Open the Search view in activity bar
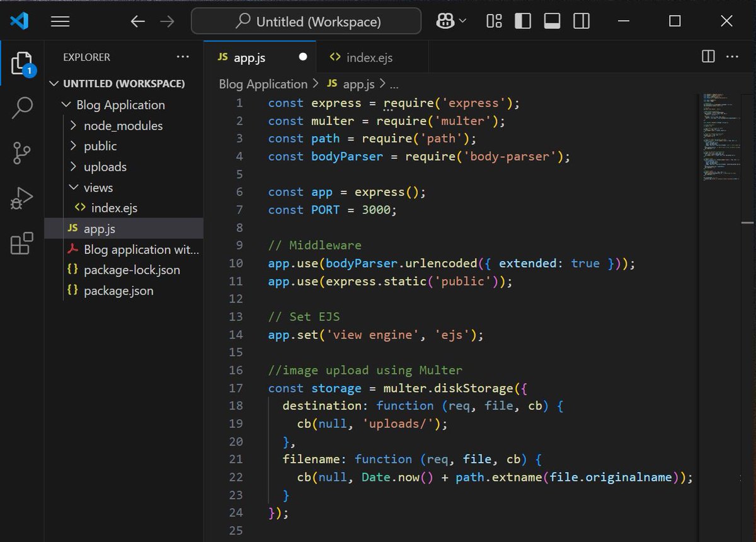Screen dimensions: 756x542 21,108
